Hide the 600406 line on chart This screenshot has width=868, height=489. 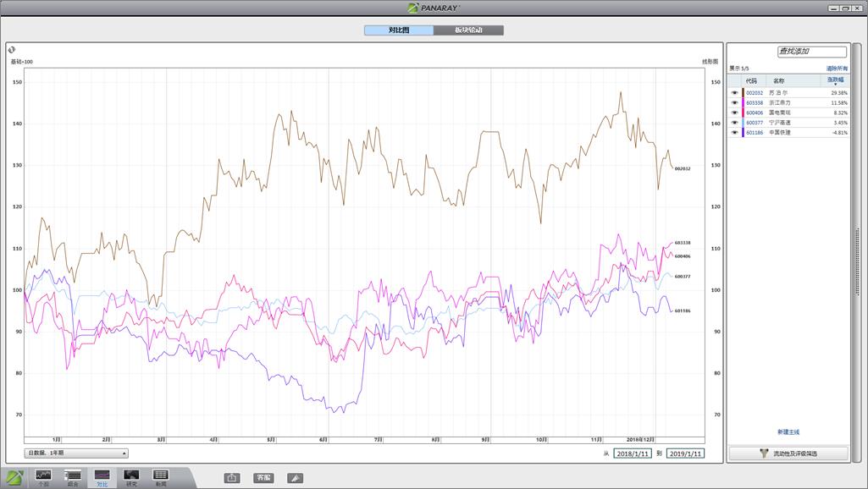[734, 113]
